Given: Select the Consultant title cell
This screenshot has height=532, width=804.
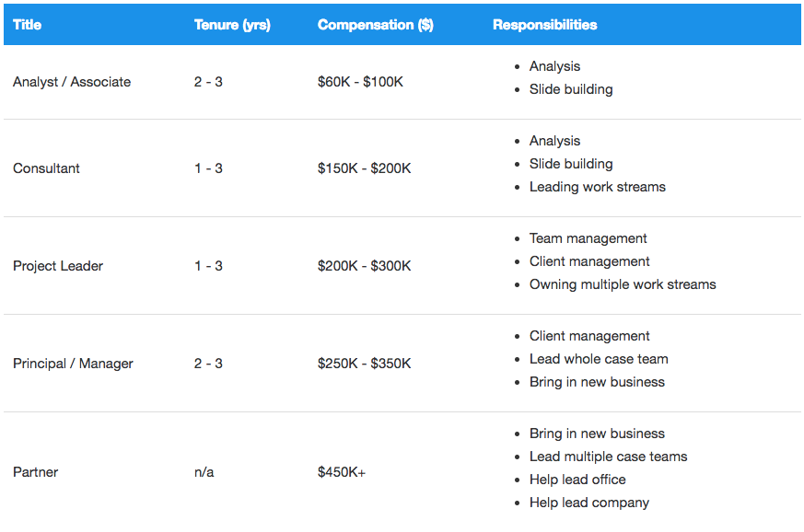Looking at the screenshot, I should [46, 168].
